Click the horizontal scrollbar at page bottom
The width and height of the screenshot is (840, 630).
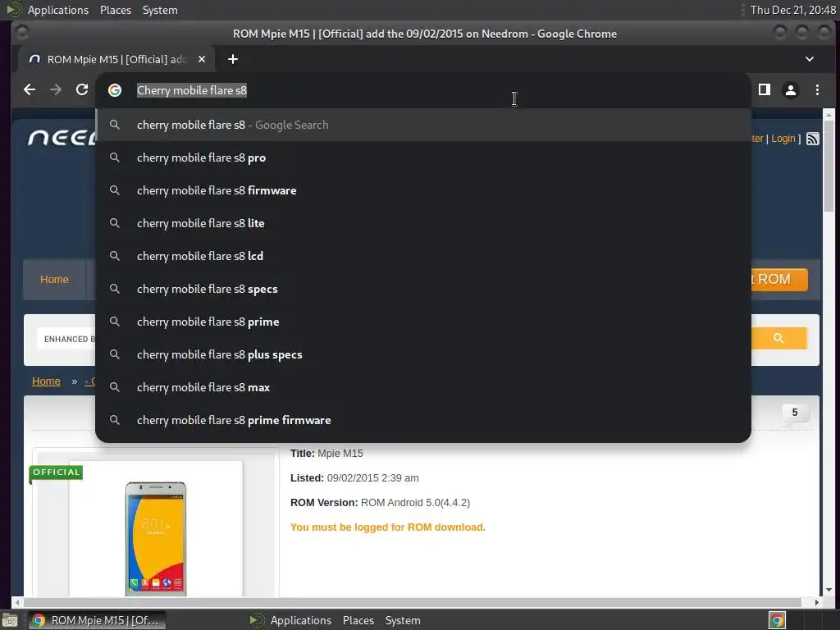point(412,602)
